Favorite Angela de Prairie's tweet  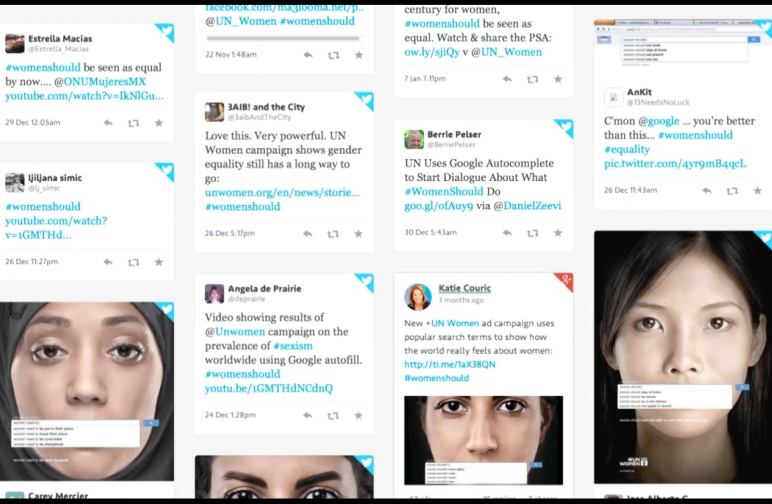tap(358, 415)
